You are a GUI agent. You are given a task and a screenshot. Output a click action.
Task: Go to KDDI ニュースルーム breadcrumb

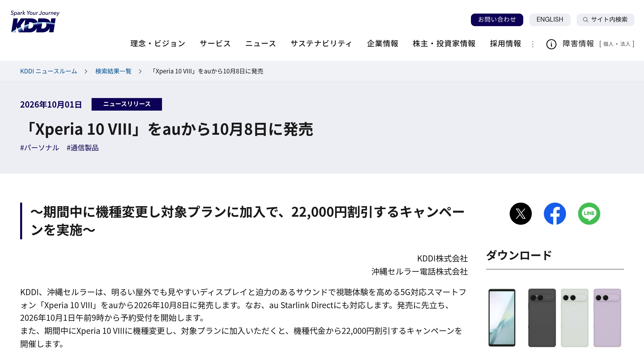[x=49, y=71]
